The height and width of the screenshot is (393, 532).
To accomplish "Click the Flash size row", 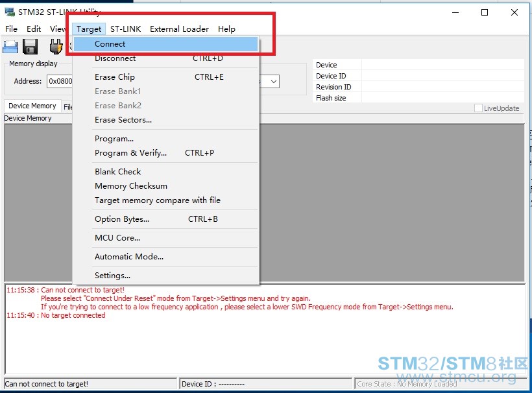I will pyautogui.click(x=418, y=98).
